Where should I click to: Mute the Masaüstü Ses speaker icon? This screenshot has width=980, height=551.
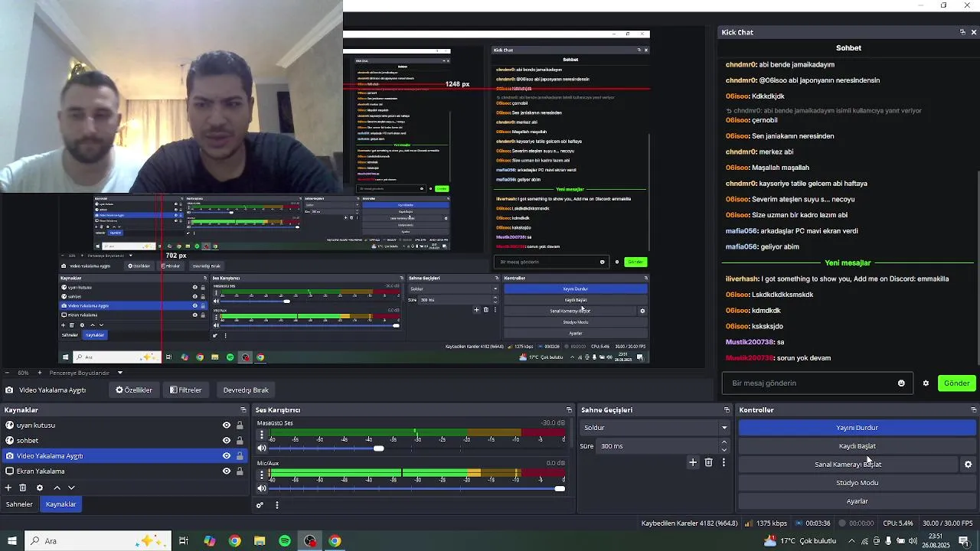(262, 448)
